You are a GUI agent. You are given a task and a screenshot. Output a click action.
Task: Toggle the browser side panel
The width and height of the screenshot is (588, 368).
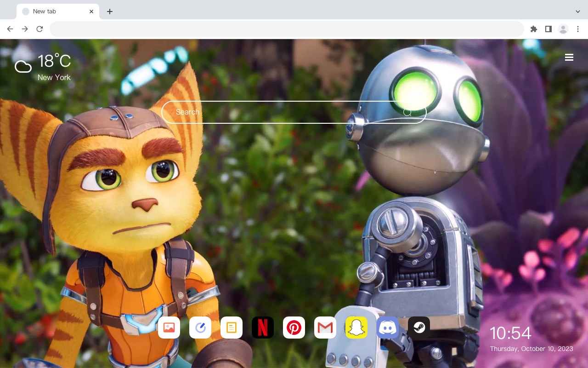point(548,29)
